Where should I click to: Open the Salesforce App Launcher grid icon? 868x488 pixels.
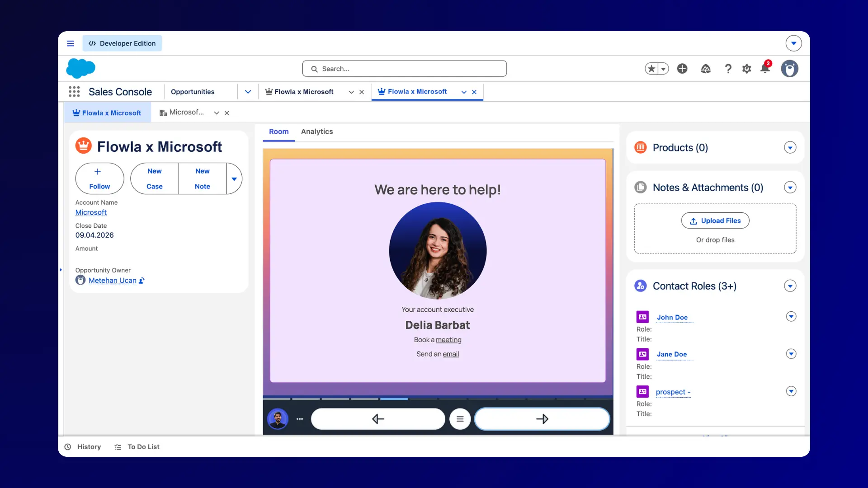pyautogui.click(x=74, y=91)
